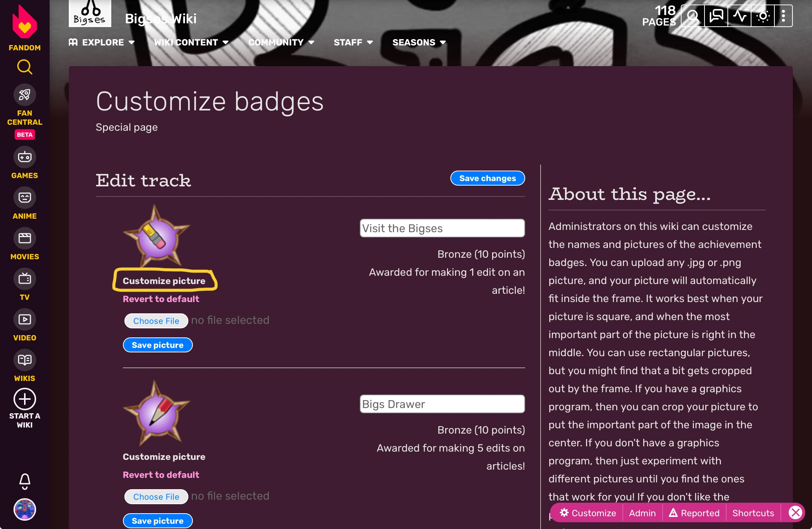
Task: Select the Movies icon in the sidebar
Action: tap(24, 238)
